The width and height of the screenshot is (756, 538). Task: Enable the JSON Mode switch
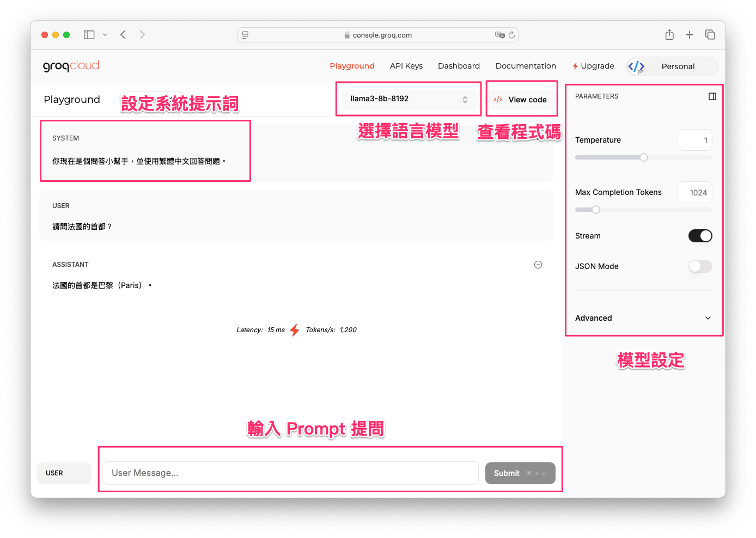coord(700,266)
